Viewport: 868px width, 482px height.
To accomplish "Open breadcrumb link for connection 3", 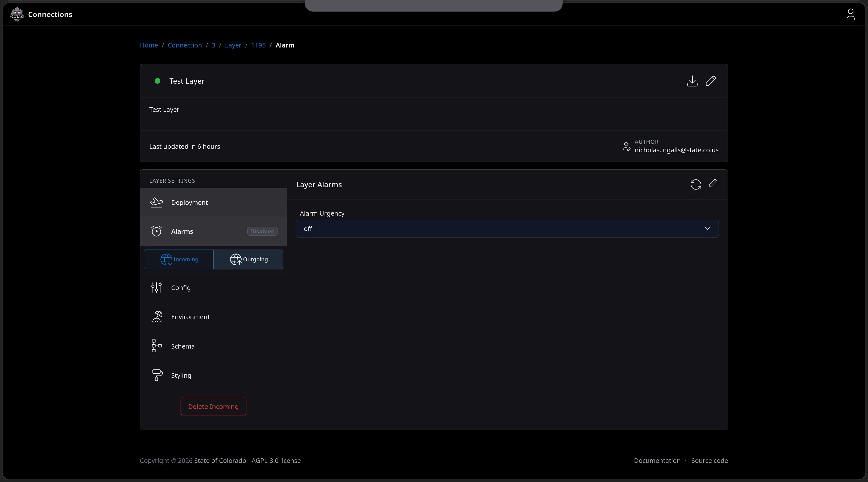I will [213, 45].
